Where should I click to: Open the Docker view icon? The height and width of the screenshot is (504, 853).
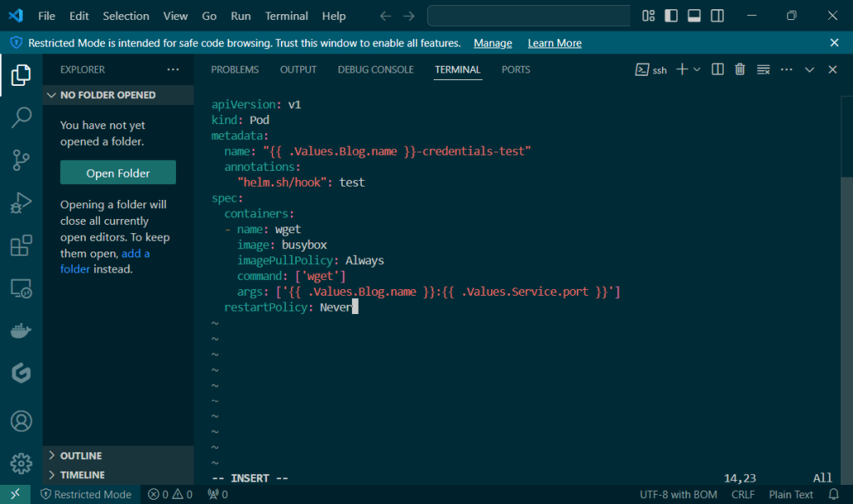click(21, 331)
